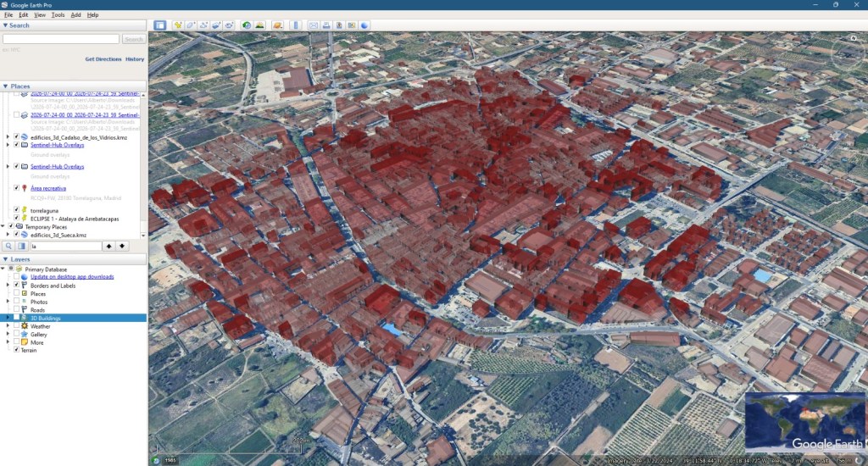This screenshot has height=466, width=868.
Task: Click the Save Image toolbar icon
Action: point(339,25)
